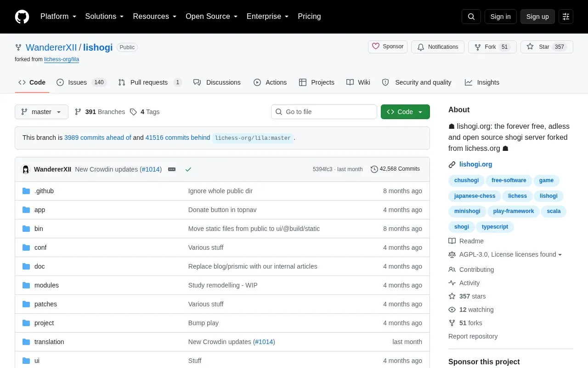Viewport: 588px width, 368px height.
Task: Open the Readme link with book icon
Action: (466, 241)
